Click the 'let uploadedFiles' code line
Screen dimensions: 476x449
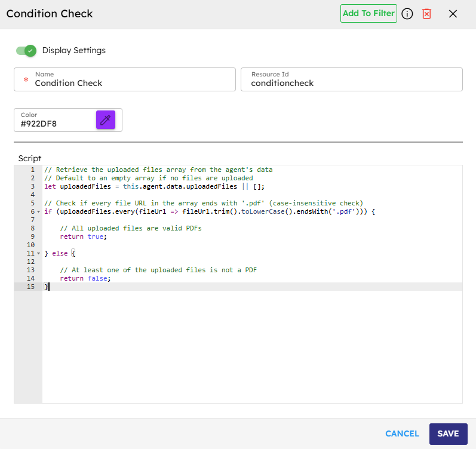(154, 186)
